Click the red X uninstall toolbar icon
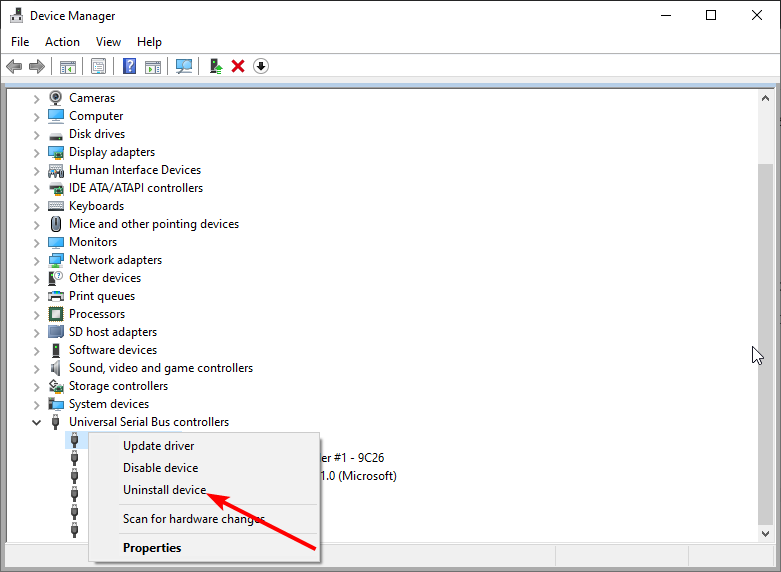The width and height of the screenshot is (781, 572). [x=238, y=66]
